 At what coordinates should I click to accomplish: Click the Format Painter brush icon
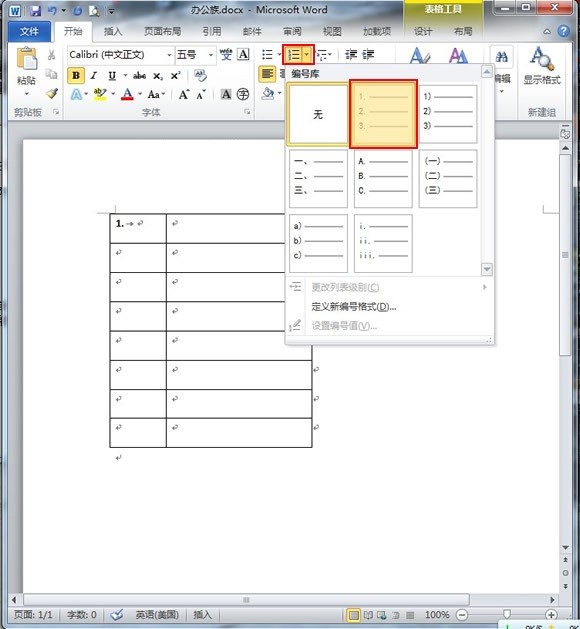[x=52, y=93]
